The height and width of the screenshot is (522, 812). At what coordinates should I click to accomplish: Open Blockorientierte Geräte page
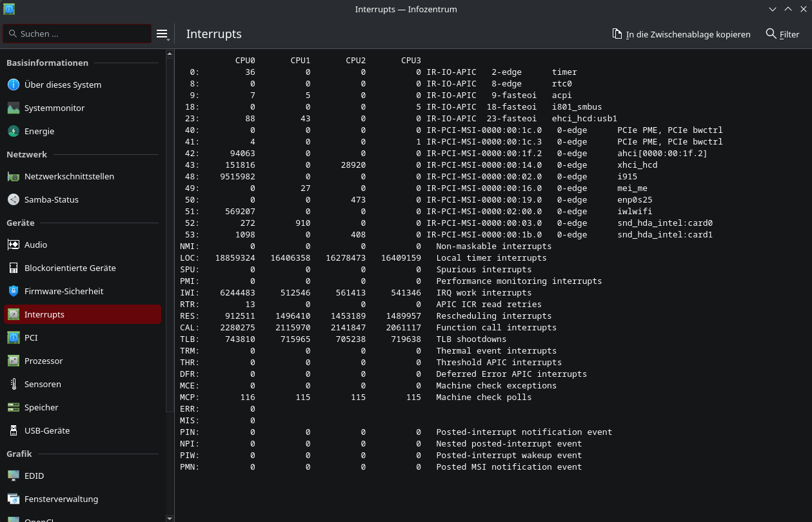[x=83, y=268]
